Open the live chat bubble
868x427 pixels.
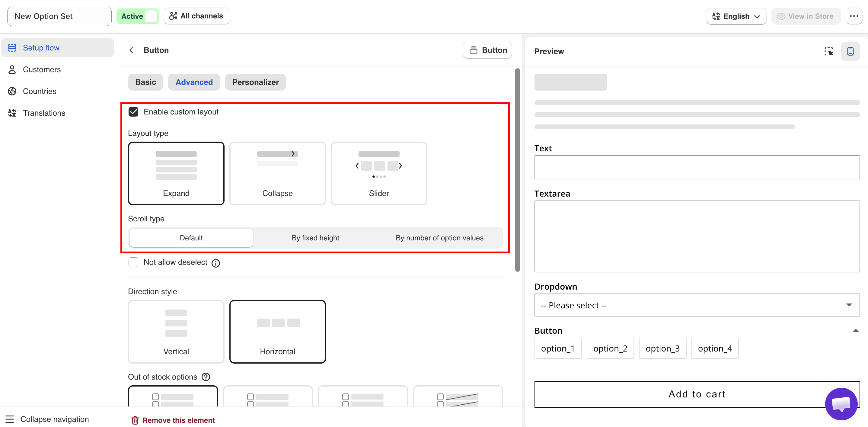pyautogui.click(x=841, y=404)
